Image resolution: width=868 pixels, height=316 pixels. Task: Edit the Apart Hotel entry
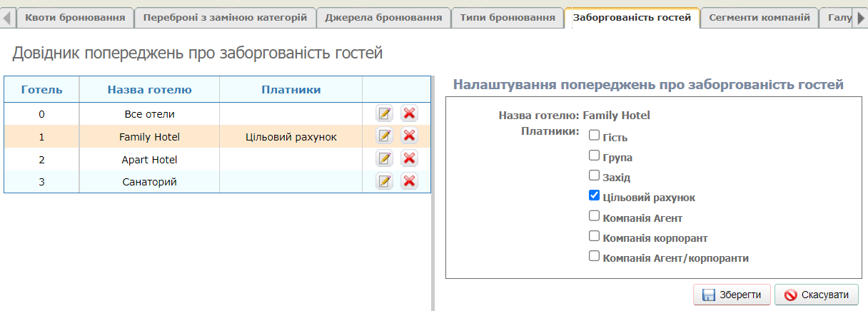[385, 159]
